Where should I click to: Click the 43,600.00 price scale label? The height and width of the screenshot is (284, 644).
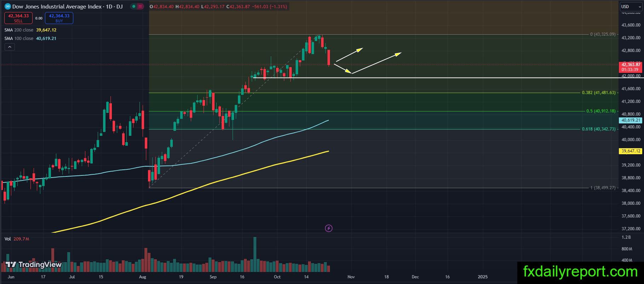(x=632, y=25)
